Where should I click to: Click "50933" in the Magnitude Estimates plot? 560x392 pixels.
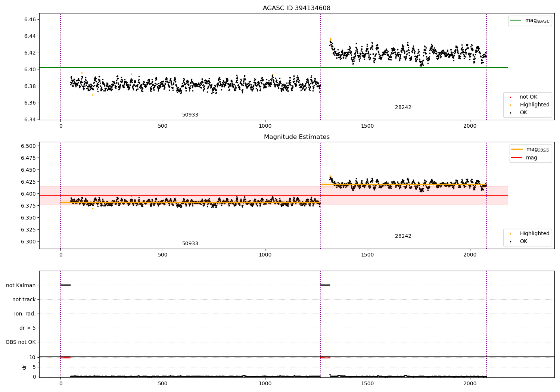point(190,244)
